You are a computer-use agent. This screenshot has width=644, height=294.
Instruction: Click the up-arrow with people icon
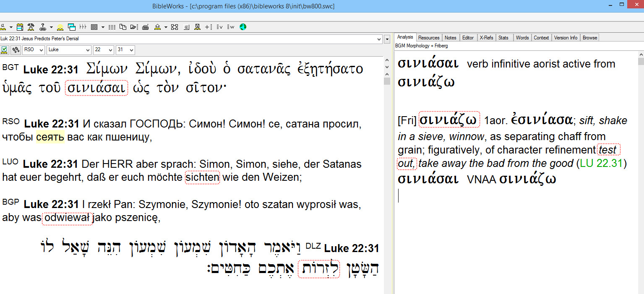pyautogui.click(x=157, y=27)
